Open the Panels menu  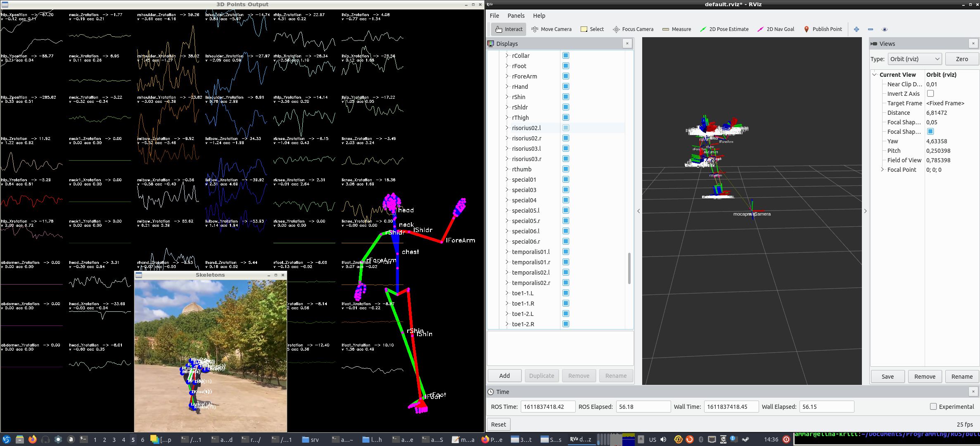point(516,15)
